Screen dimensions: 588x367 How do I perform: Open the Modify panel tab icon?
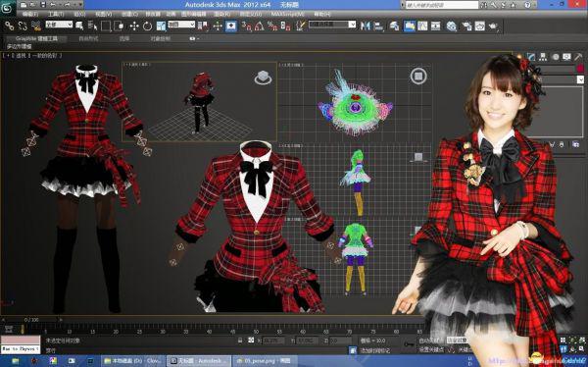tap(531, 57)
